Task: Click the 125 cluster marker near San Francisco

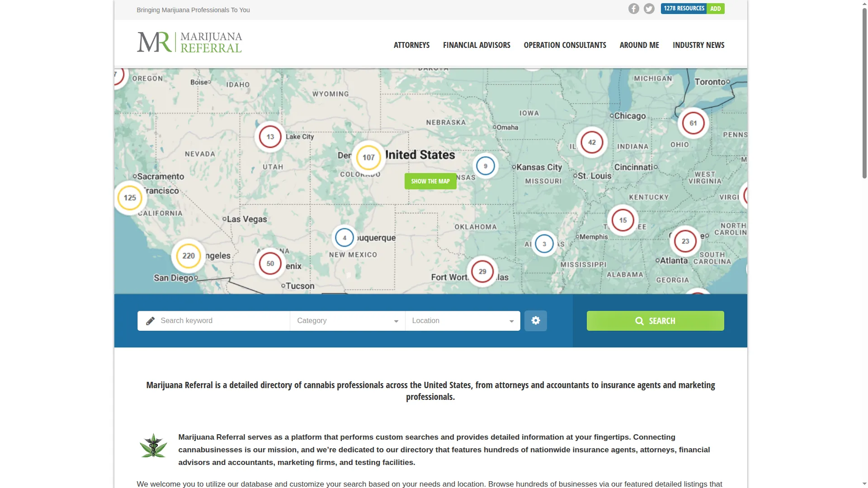Action: (x=130, y=197)
